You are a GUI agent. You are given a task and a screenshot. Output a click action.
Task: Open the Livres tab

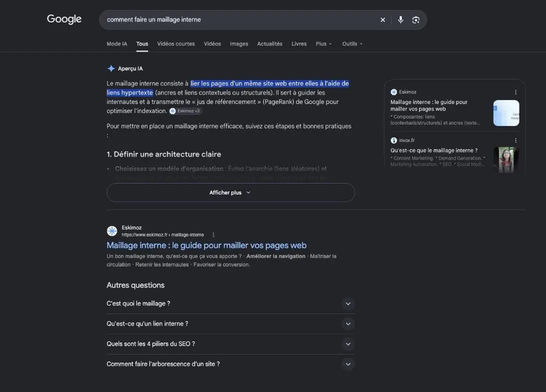(x=299, y=44)
